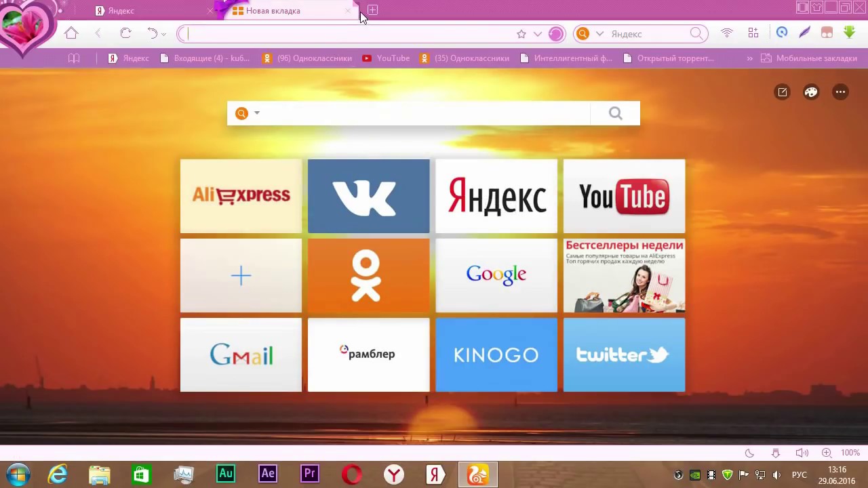Toggle night mode moon icon
This screenshot has width=868, height=488.
point(749,453)
